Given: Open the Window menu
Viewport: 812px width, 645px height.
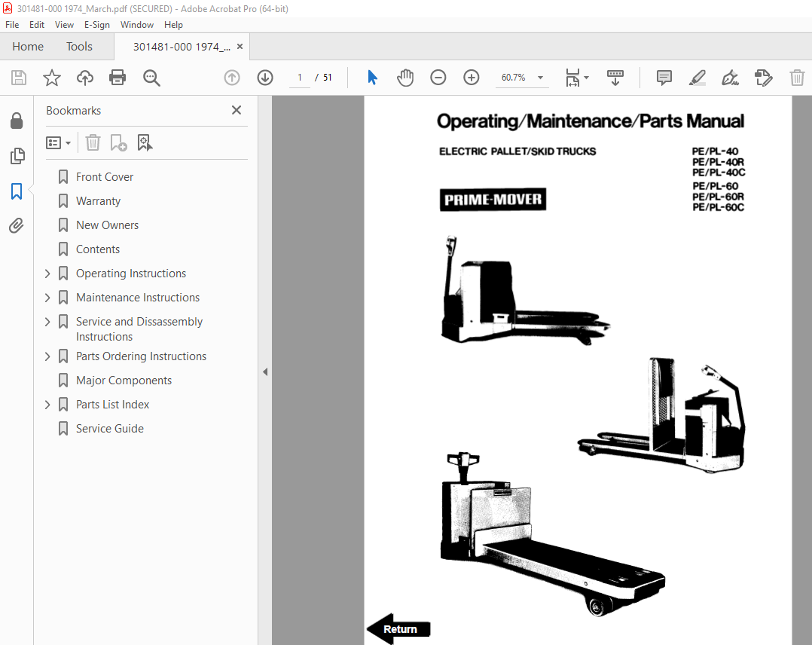Looking at the screenshot, I should 137,25.
